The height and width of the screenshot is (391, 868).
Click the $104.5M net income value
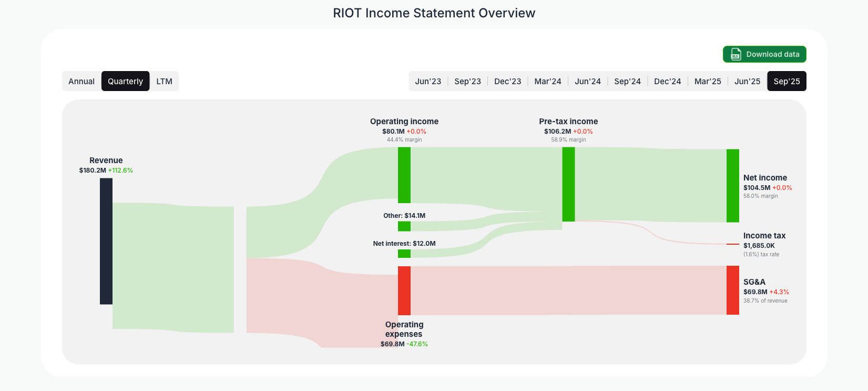pos(757,188)
